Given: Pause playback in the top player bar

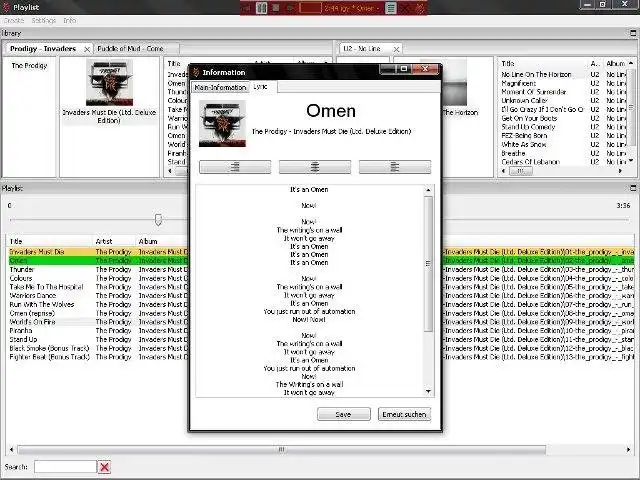Looking at the screenshot, I should pos(262,8).
